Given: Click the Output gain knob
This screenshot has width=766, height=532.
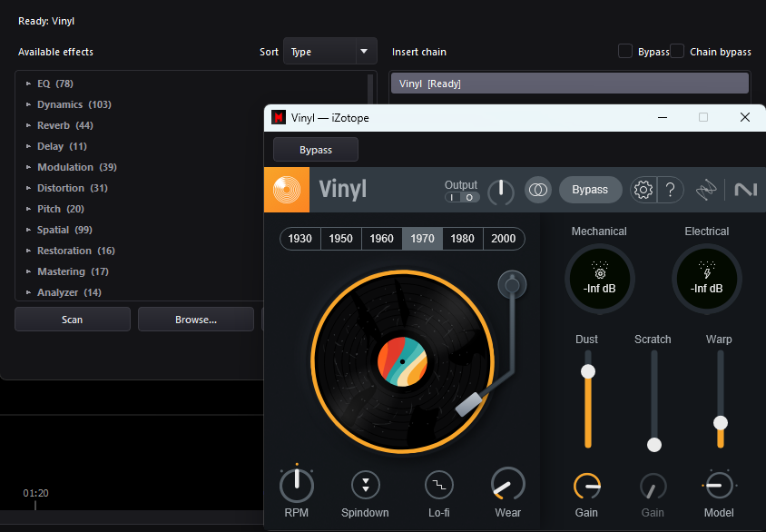Looking at the screenshot, I should (x=501, y=191).
